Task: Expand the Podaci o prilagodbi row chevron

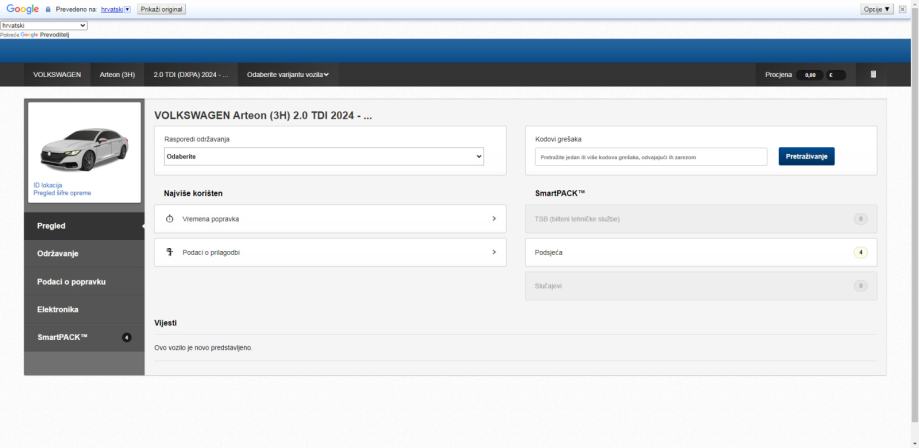Action: pos(494,252)
